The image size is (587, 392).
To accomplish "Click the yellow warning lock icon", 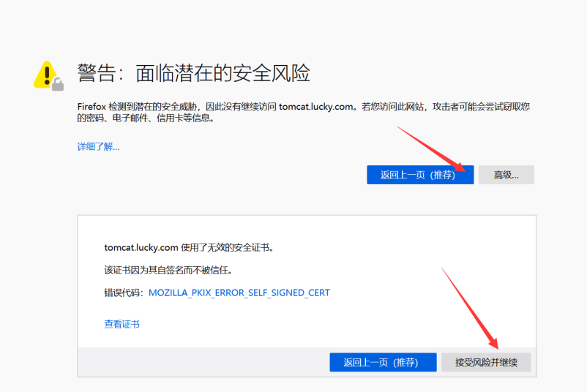I will coord(48,75).
